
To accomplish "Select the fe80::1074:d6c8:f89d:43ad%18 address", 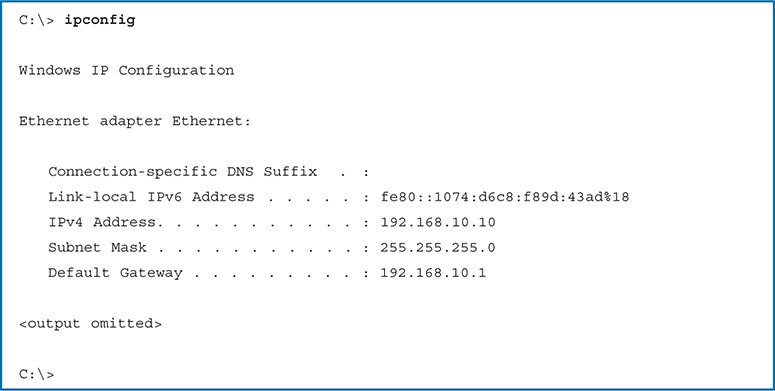I will click(505, 197).
